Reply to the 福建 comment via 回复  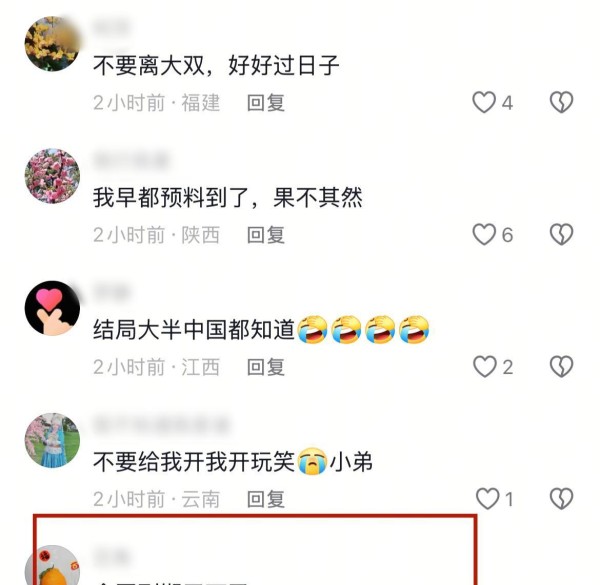266,103
